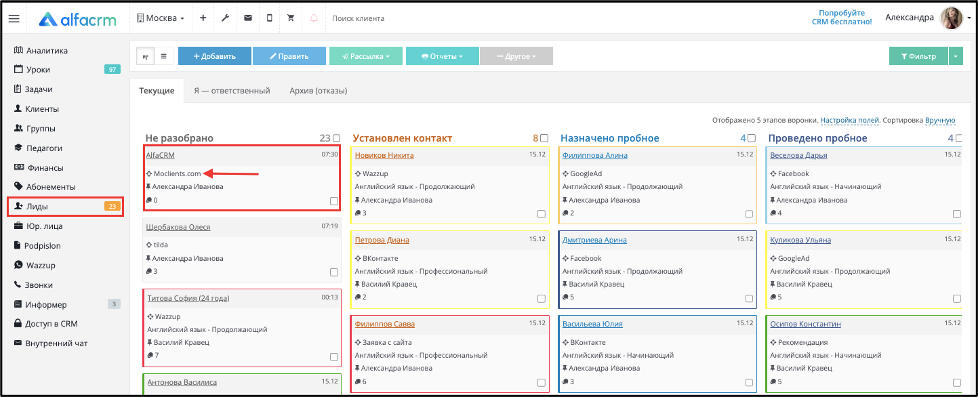
Task: Click the Внутренний чат envelope icon
Action: (x=18, y=343)
